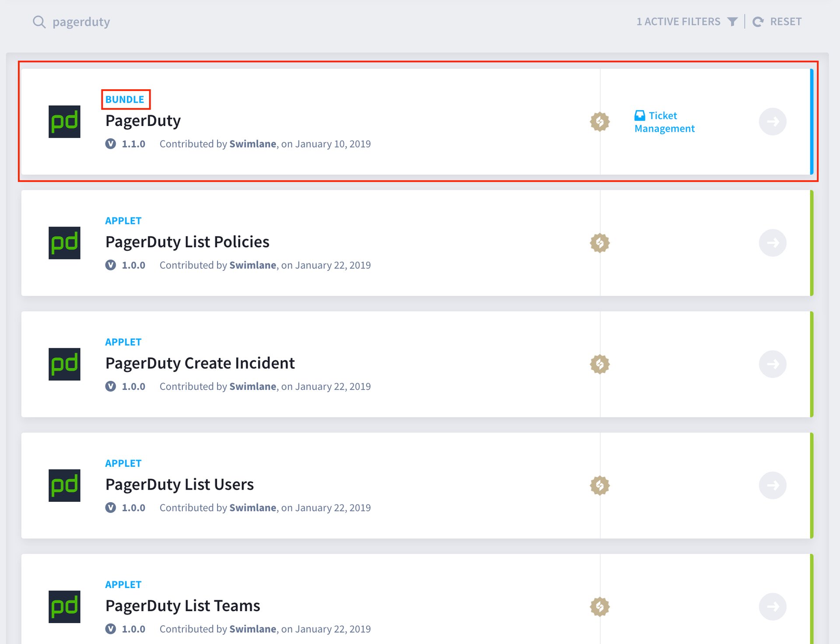Open PagerDuty List Teams arrow button
Screen dimensions: 840x644
[773, 606]
